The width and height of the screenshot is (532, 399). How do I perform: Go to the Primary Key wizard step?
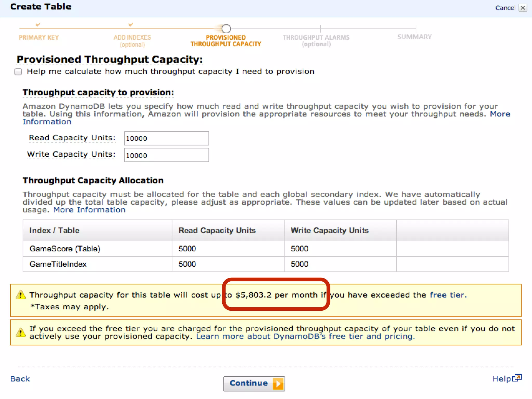[x=39, y=37]
